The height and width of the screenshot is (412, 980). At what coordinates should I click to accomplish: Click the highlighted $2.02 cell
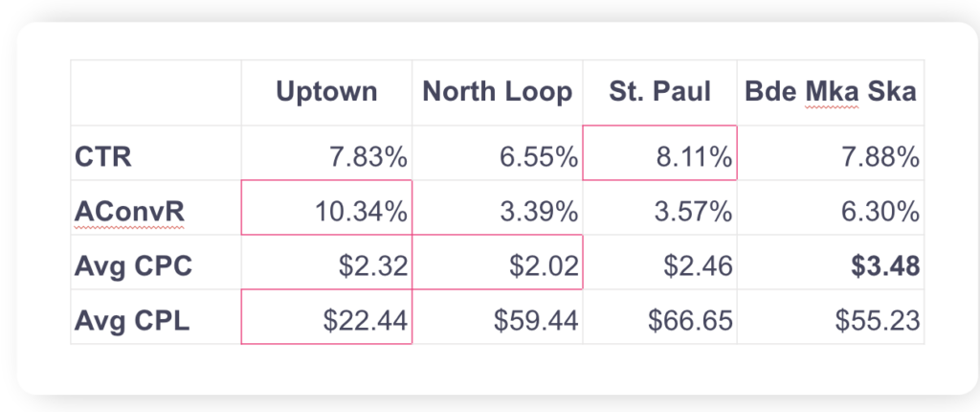tap(541, 264)
